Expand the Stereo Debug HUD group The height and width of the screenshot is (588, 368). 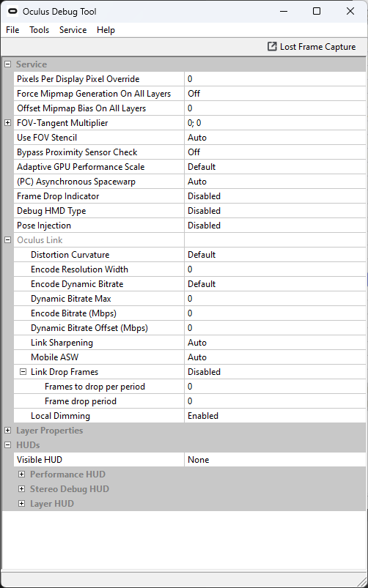22,489
